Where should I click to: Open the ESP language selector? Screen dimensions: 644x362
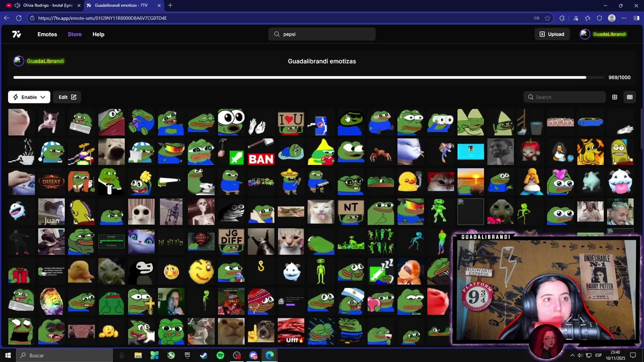click(x=598, y=355)
